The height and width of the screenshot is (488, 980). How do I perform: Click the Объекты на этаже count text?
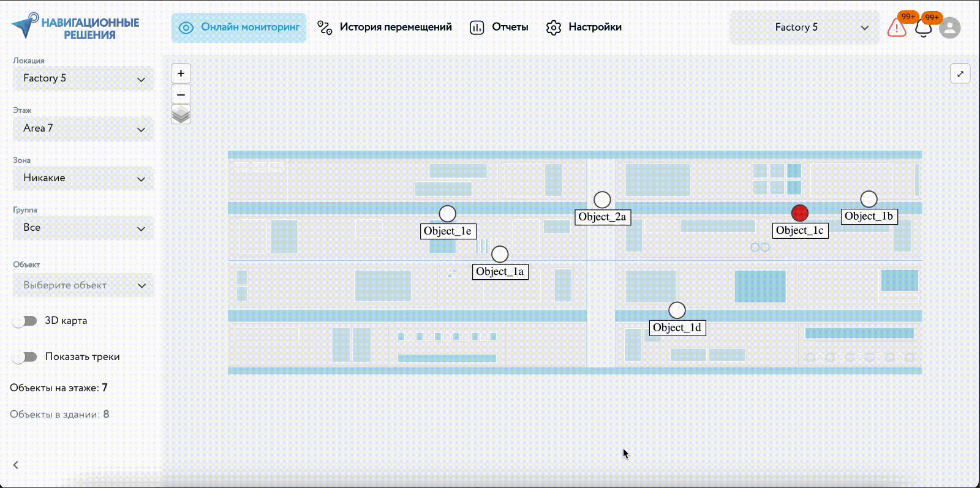tap(59, 388)
